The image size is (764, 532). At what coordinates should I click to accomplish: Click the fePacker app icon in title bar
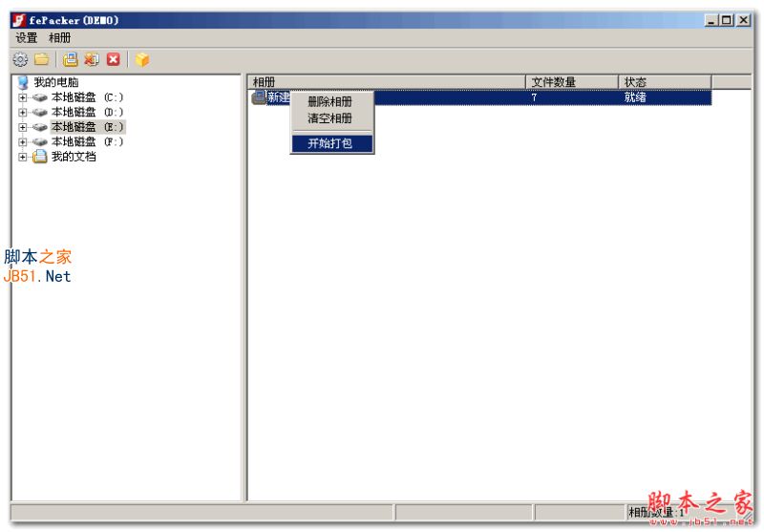pyautogui.click(x=19, y=20)
